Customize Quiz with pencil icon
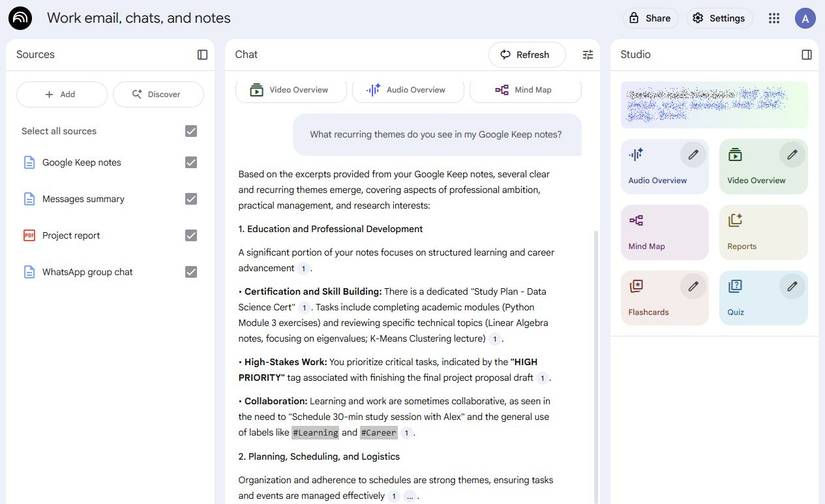 [x=792, y=287]
